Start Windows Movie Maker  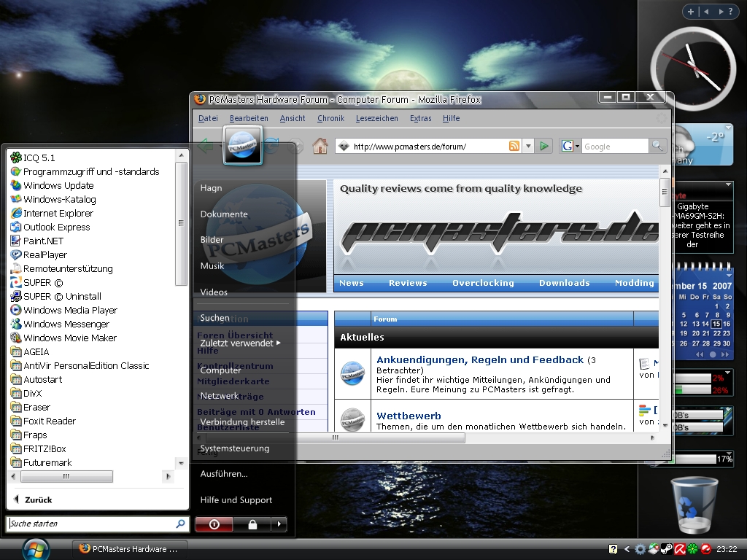pyautogui.click(x=64, y=338)
